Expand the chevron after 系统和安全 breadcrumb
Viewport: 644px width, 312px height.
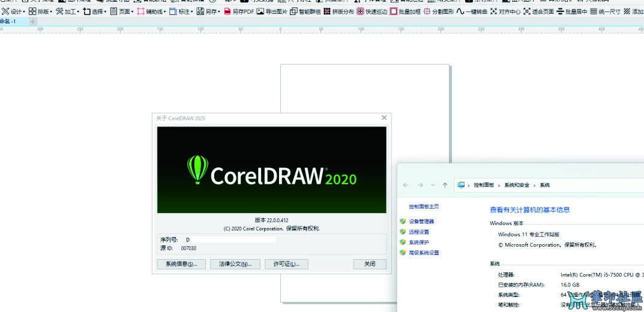pos(534,185)
